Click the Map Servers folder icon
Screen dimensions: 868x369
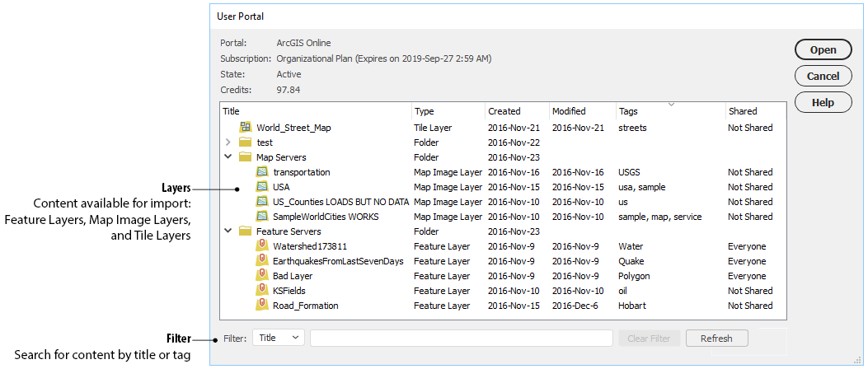(246, 157)
